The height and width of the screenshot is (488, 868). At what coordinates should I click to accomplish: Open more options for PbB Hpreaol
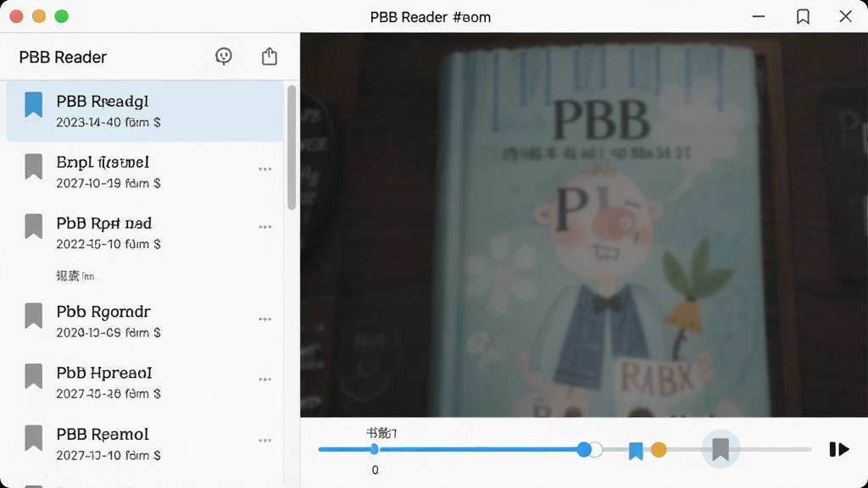click(265, 380)
